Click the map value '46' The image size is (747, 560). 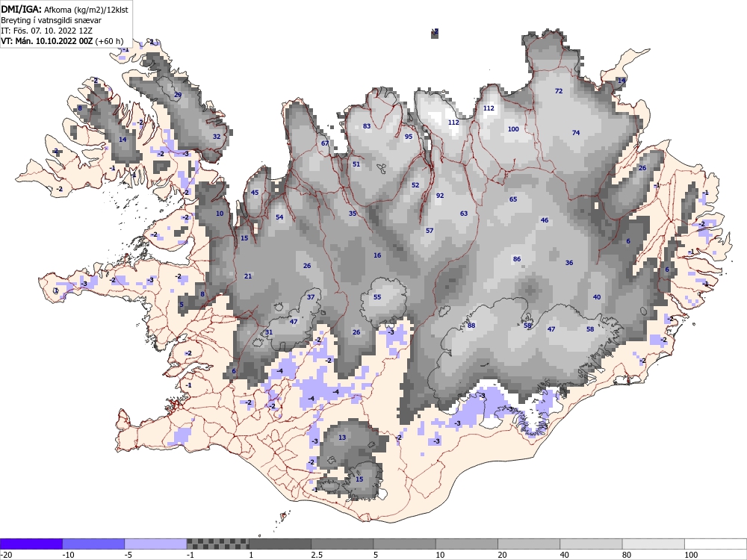[x=545, y=220]
